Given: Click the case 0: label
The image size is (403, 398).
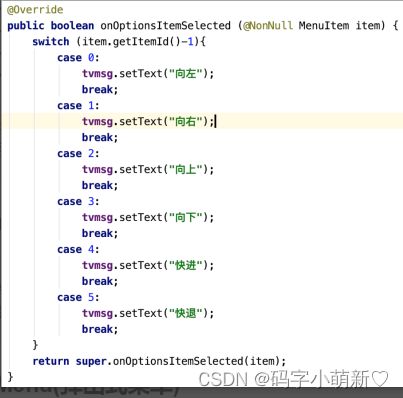Looking at the screenshot, I should click(78, 58).
